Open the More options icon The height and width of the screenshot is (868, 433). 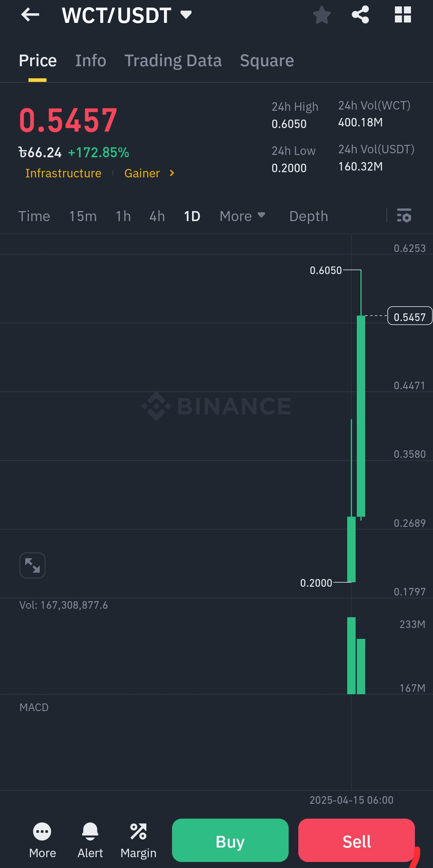pyautogui.click(x=42, y=840)
